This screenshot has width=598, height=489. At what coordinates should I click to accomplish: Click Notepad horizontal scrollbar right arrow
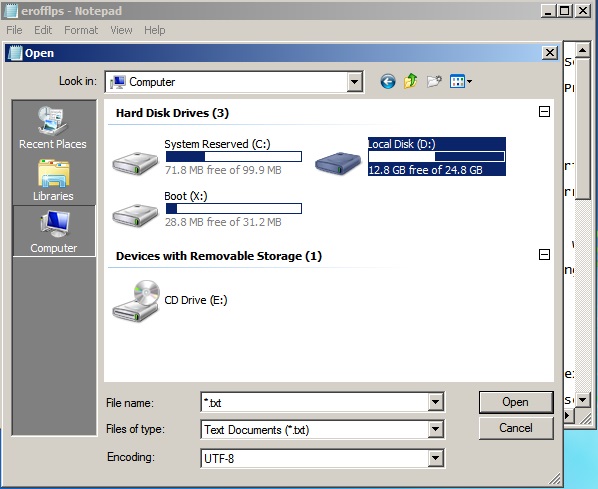click(568, 416)
